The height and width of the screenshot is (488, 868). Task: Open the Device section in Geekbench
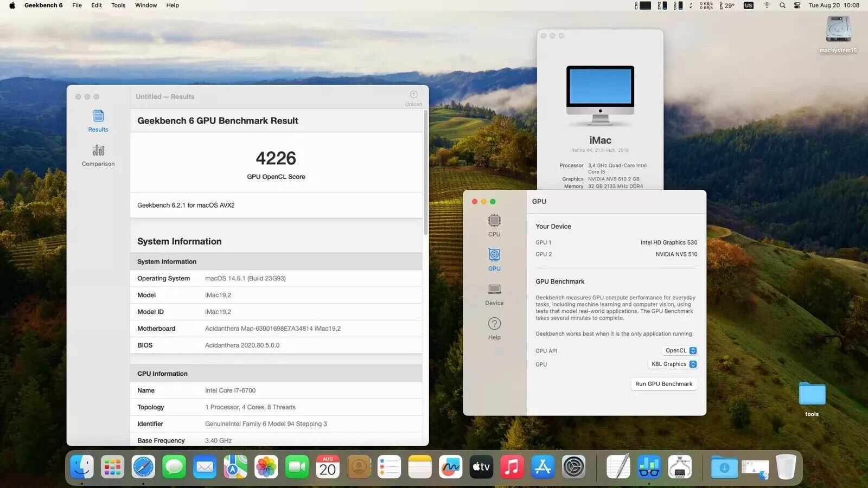click(494, 294)
